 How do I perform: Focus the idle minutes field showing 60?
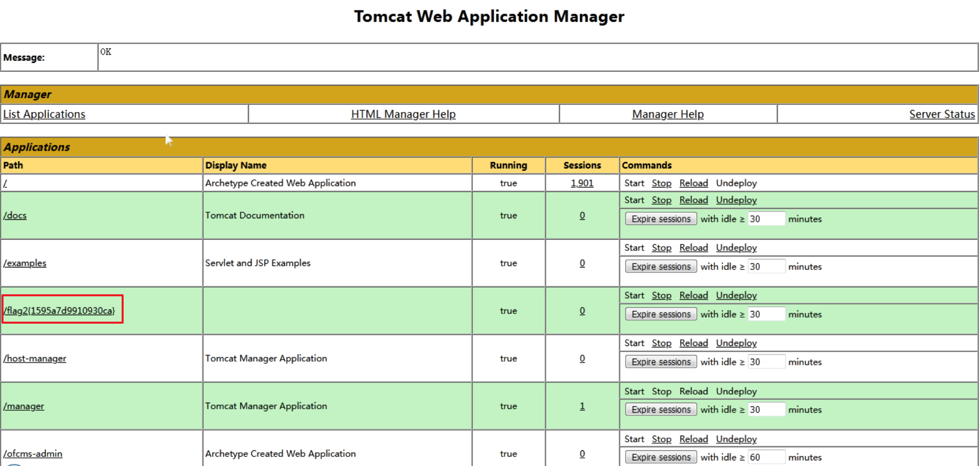(766, 457)
